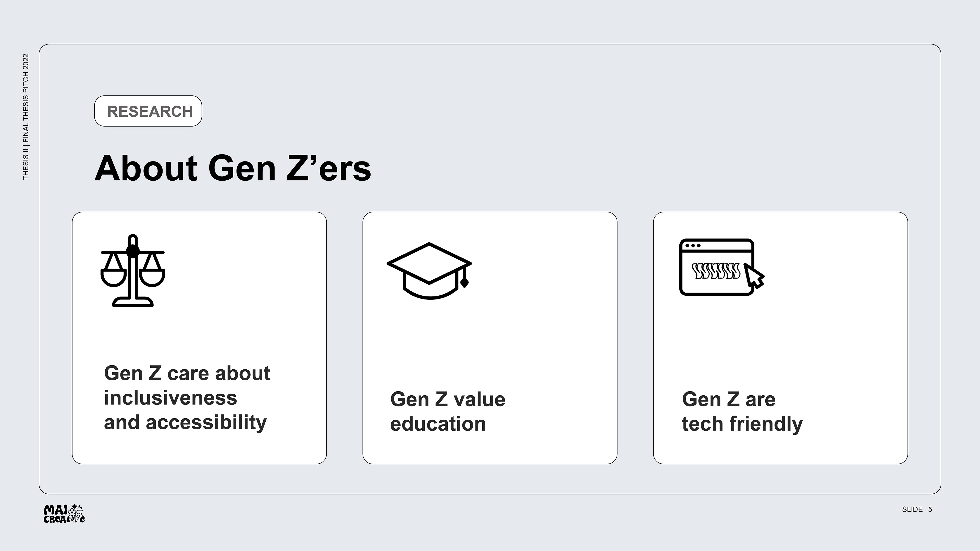
Task: Click the text Gen Z are tech friendly
Action: 742,411
